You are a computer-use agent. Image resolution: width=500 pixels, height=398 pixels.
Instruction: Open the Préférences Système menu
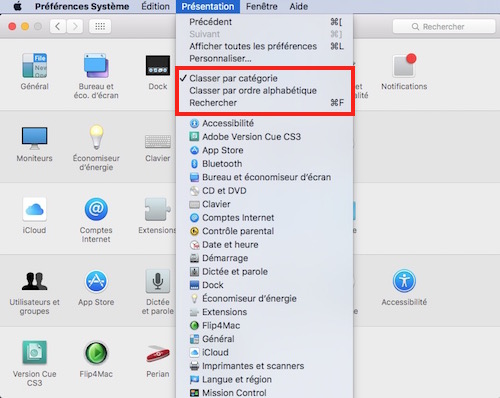(82, 6)
